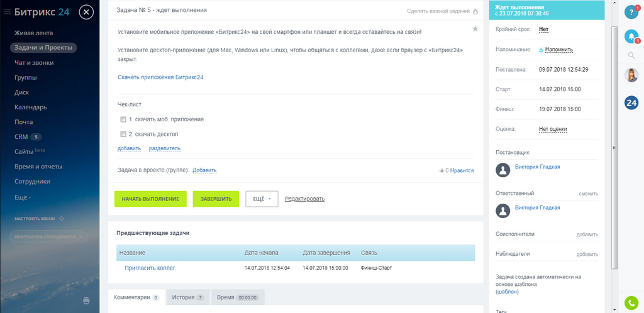Click разделитель link in the checklist

coord(165,148)
